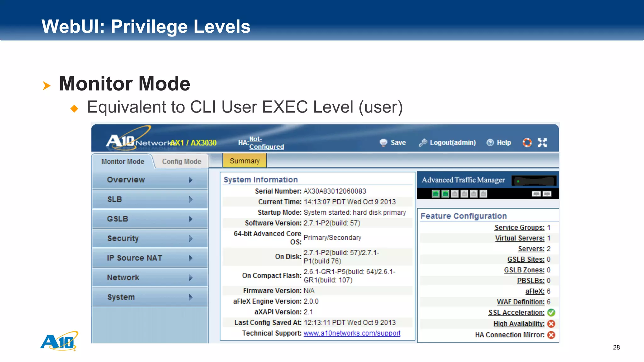Expand the SLB menu arrow
The width and height of the screenshot is (644, 362).
(x=191, y=200)
